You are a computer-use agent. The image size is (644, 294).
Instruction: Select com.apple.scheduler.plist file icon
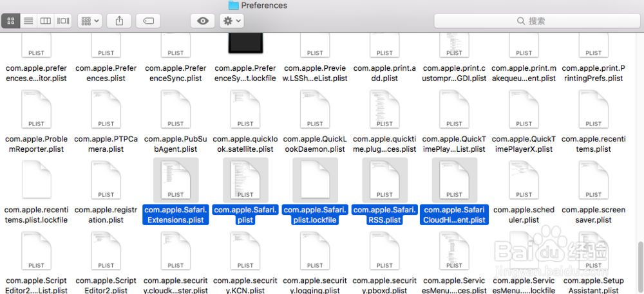pyautogui.click(x=524, y=179)
